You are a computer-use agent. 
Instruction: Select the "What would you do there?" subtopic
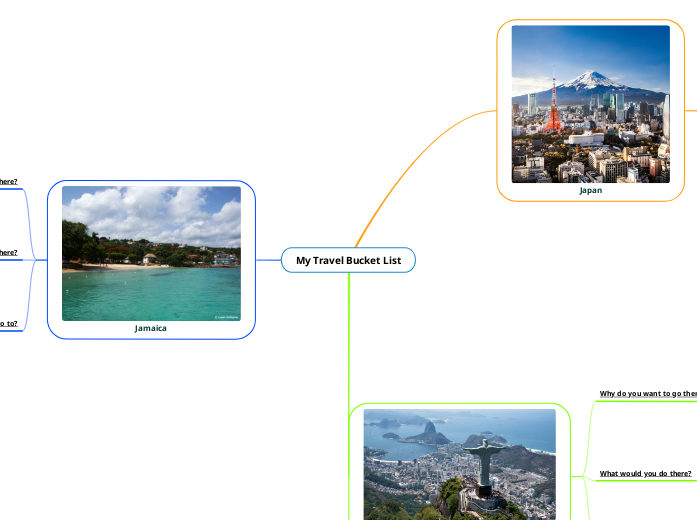pyautogui.click(x=645, y=473)
